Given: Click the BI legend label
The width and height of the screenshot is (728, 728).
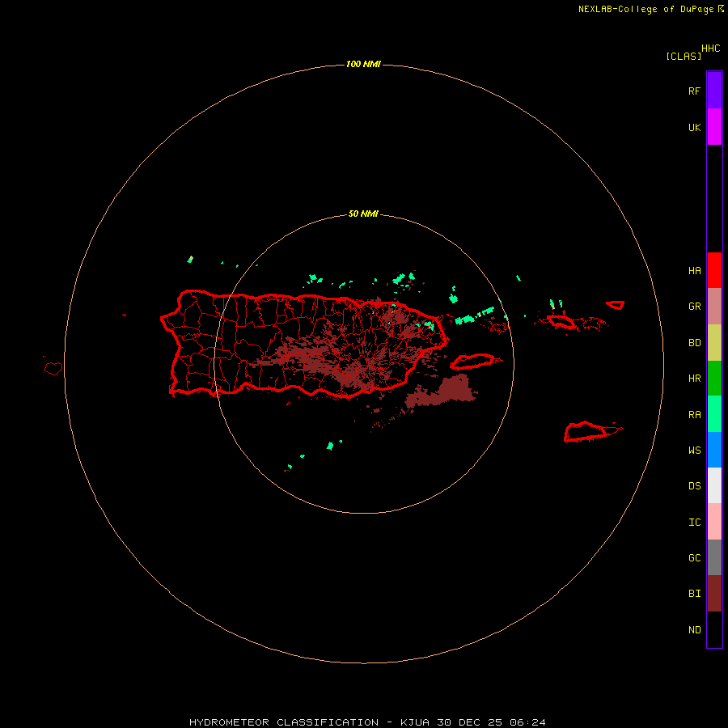Looking at the screenshot, I should [x=694, y=594].
